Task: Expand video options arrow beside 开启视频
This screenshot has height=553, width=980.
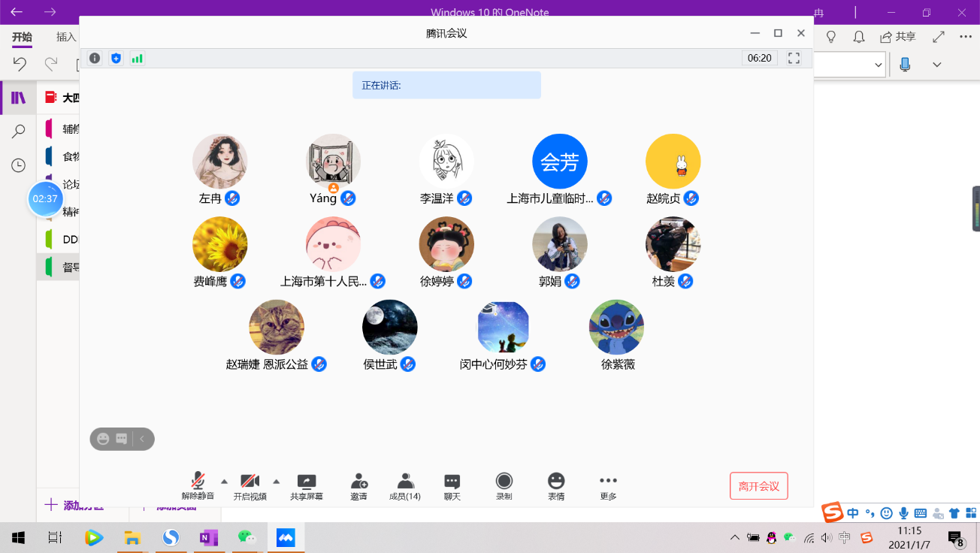Action: pyautogui.click(x=276, y=482)
